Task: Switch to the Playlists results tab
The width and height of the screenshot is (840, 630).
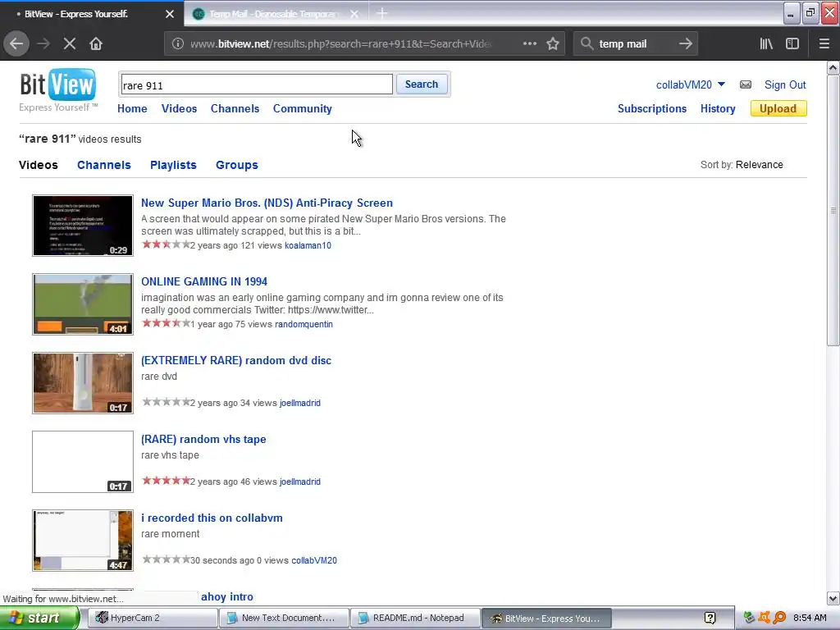Action: [x=173, y=165]
